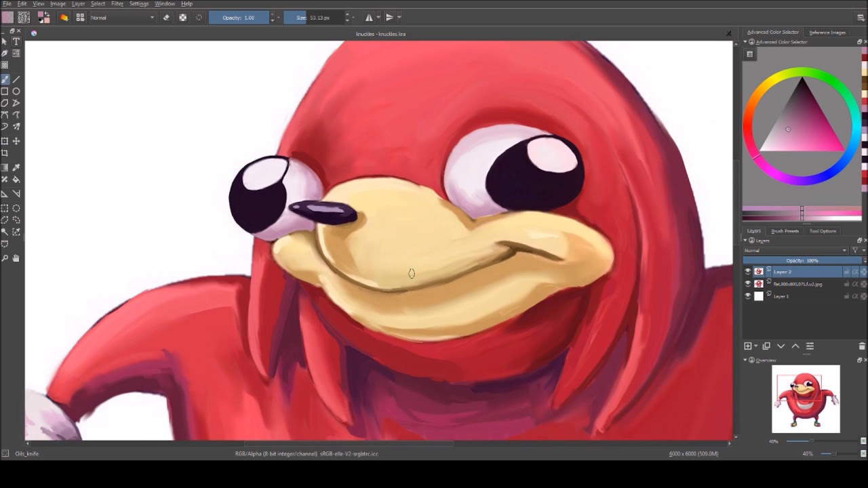This screenshot has width=868, height=488.
Task: Open vertical mirror options dropdown arrow
Action: click(x=399, y=18)
